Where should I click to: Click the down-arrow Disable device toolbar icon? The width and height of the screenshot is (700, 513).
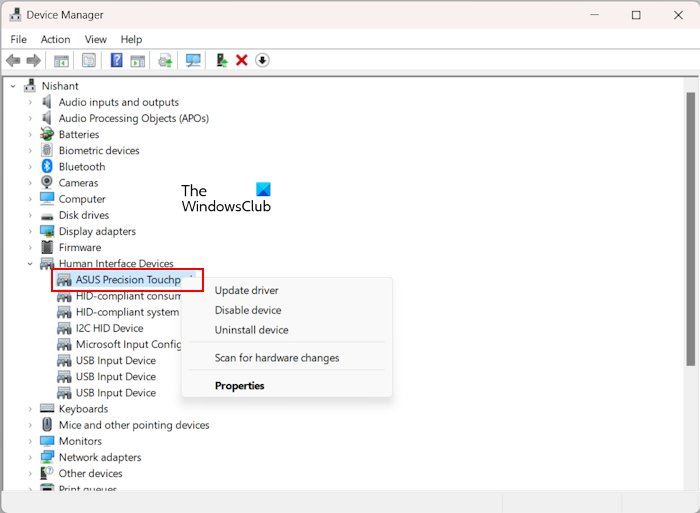click(262, 60)
